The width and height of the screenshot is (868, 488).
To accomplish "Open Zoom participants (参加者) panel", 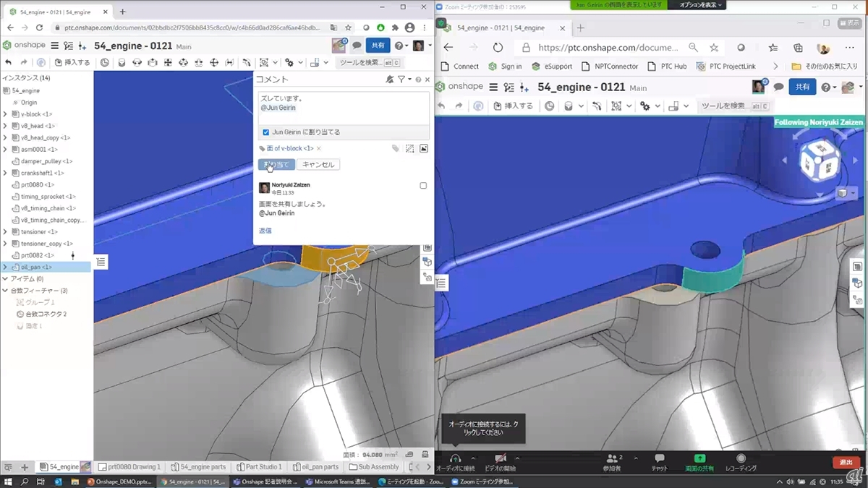I will (612, 463).
